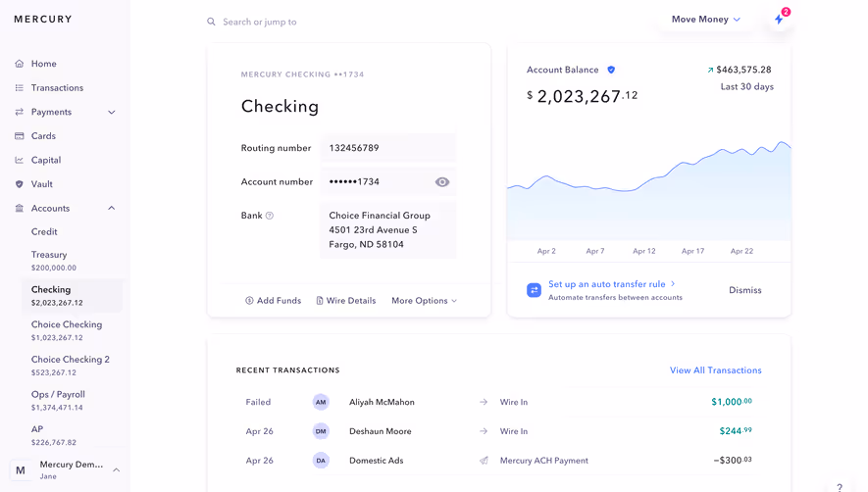Click the Deshaun Moore transaction name
Screen dimensions: 868x492
(x=381, y=431)
